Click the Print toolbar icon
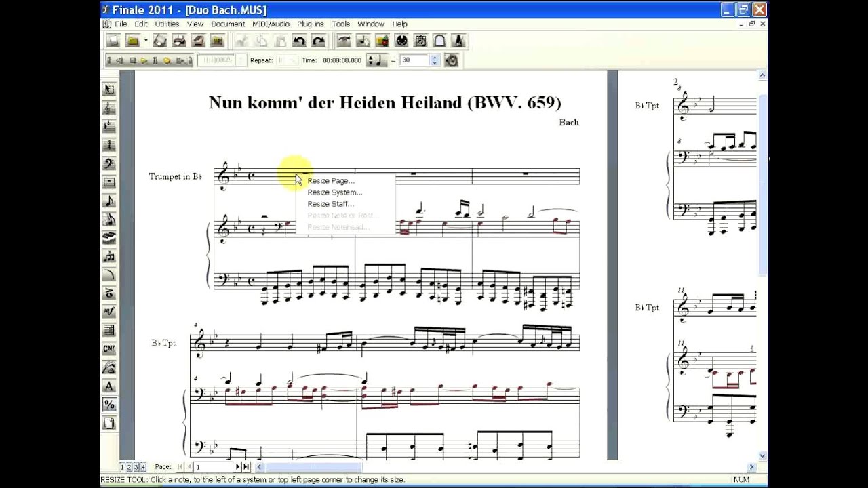 tap(179, 41)
